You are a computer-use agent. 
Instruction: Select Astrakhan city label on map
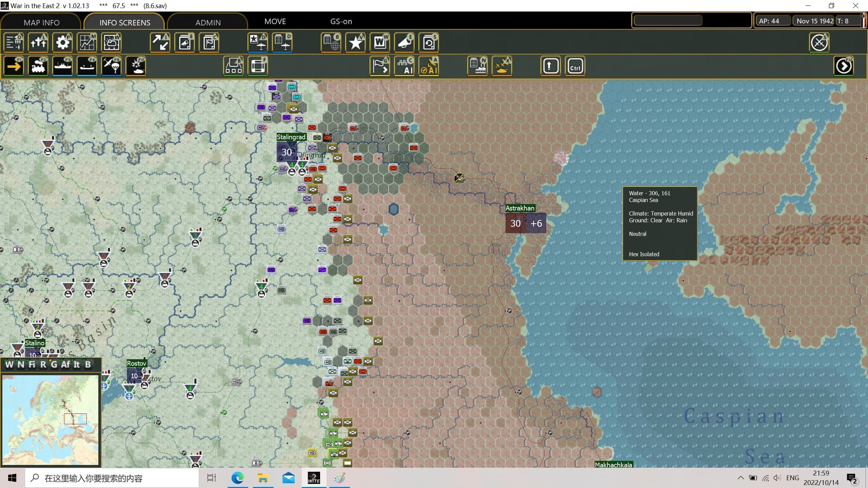[520, 208]
